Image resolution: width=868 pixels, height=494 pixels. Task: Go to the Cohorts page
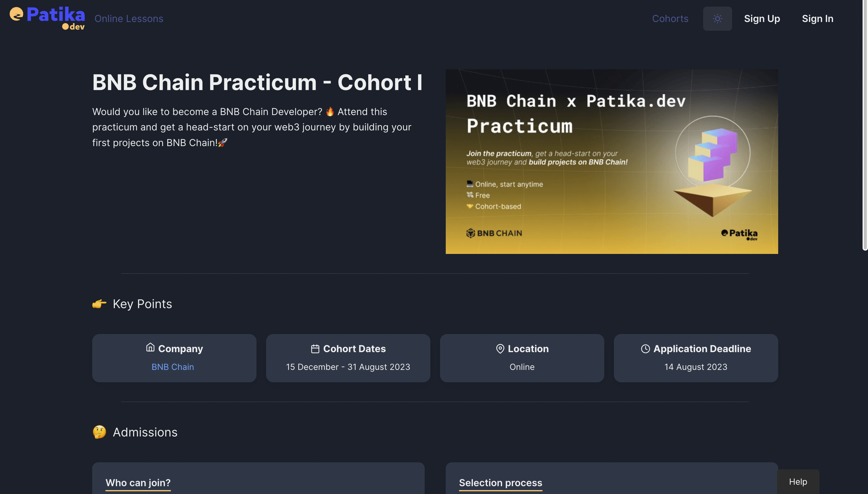click(x=670, y=19)
